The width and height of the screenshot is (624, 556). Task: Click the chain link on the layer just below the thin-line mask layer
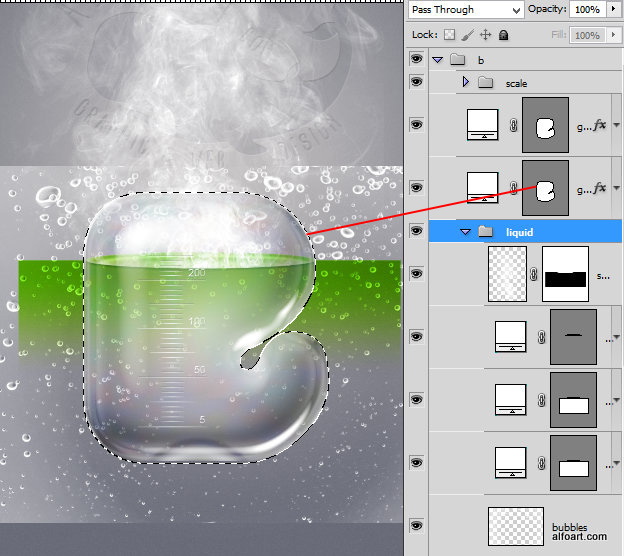(541, 400)
